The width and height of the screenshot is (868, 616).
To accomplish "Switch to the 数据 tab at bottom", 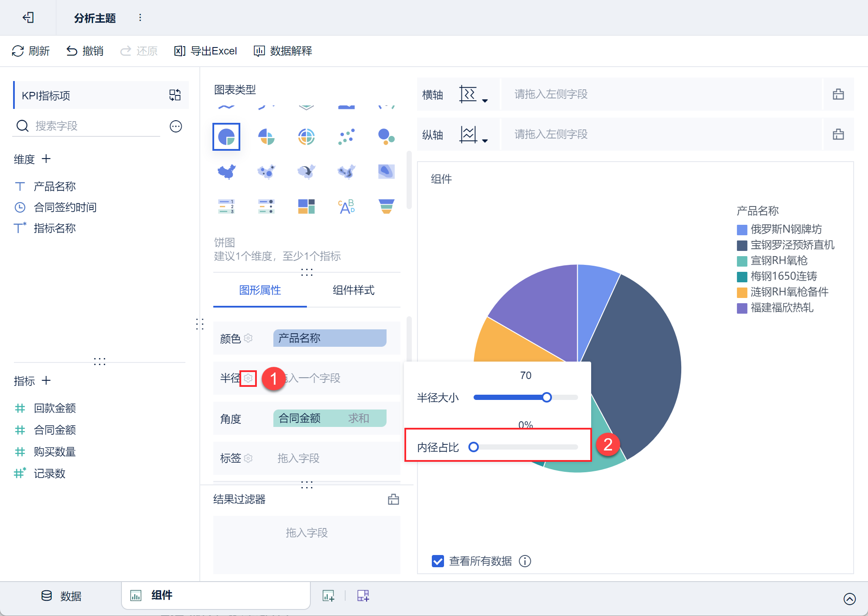I will 61,596.
